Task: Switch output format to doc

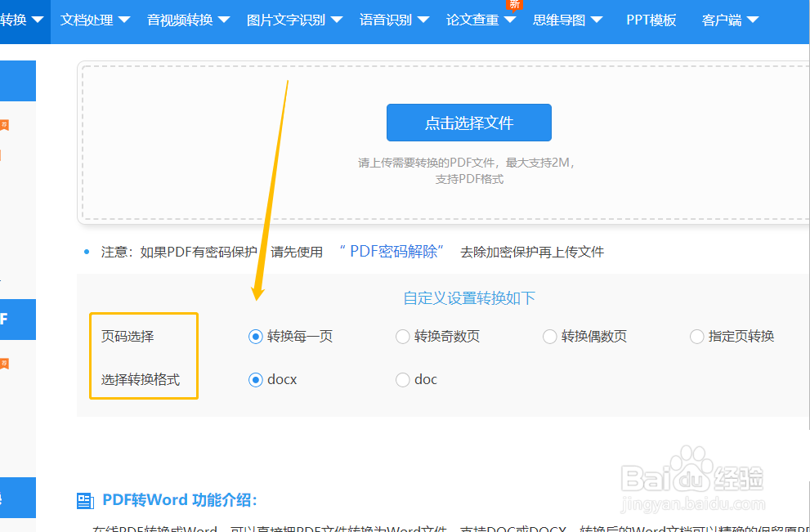Action: (x=402, y=379)
